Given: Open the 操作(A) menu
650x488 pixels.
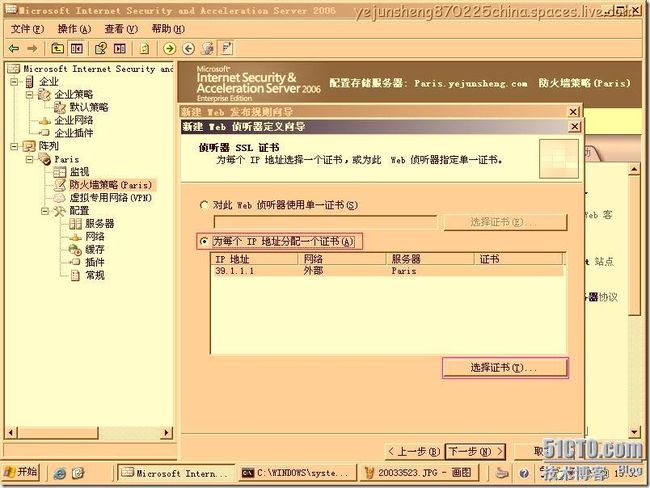Looking at the screenshot, I should [x=74, y=29].
